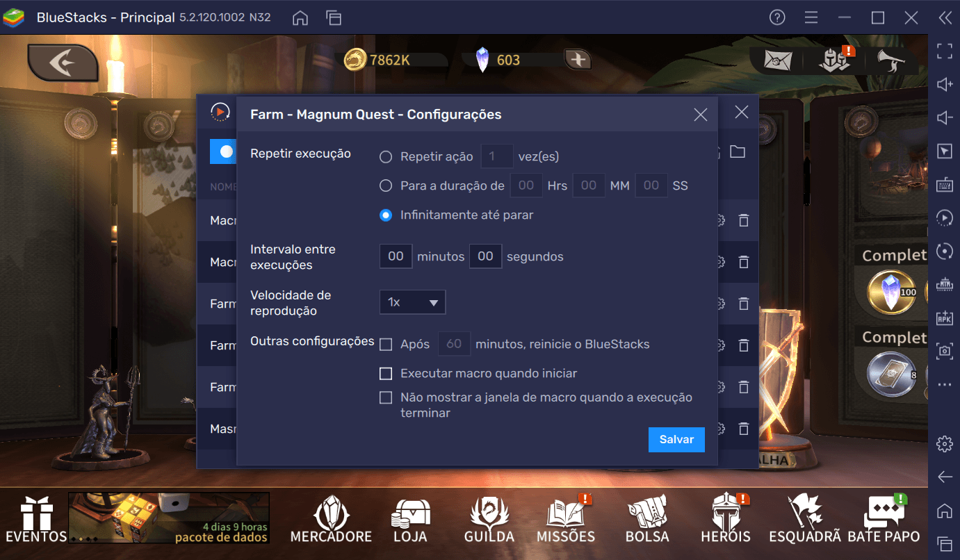Install APK via sidebar APK icon

[944, 318]
